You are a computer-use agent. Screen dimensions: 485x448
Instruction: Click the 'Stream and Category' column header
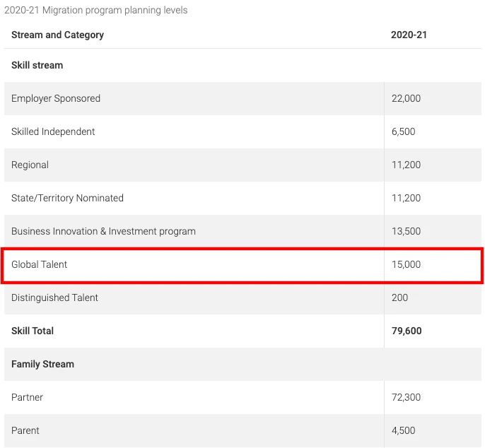coord(57,35)
